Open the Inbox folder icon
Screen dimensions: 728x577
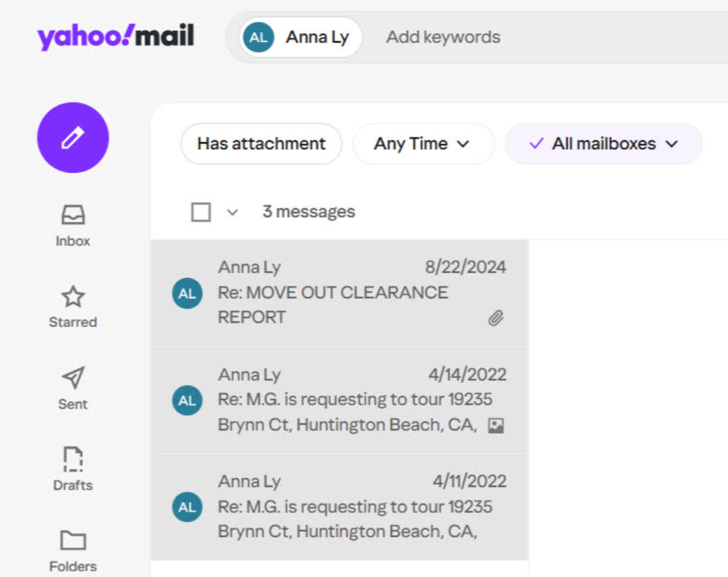click(73, 216)
